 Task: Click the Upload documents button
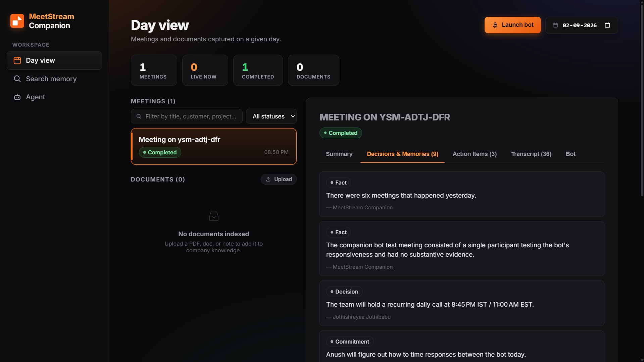pos(279,179)
